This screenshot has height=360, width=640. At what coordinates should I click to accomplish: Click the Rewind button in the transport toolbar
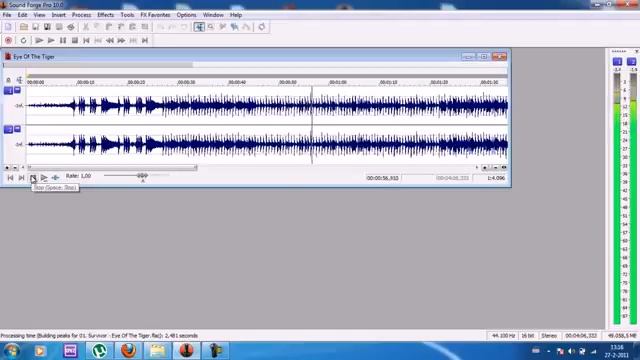click(x=110, y=40)
